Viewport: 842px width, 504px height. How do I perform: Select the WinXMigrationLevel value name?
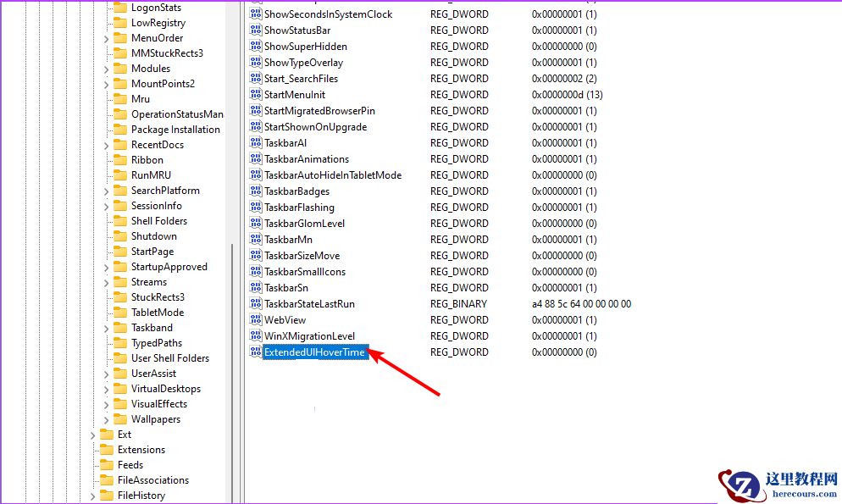click(x=310, y=336)
